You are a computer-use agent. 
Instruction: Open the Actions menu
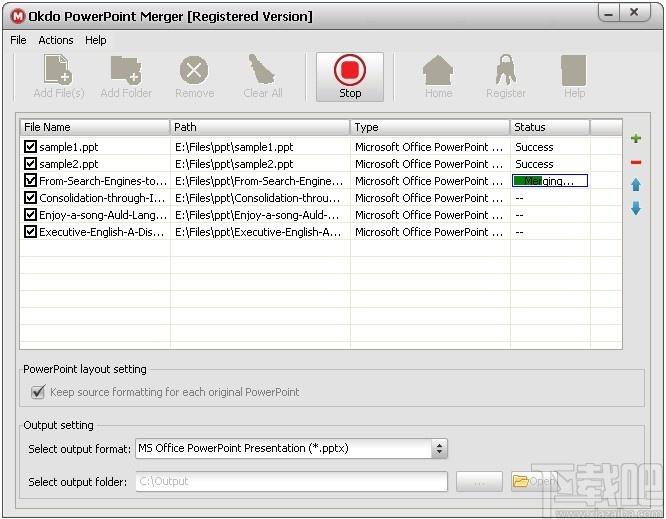point(56,40)
